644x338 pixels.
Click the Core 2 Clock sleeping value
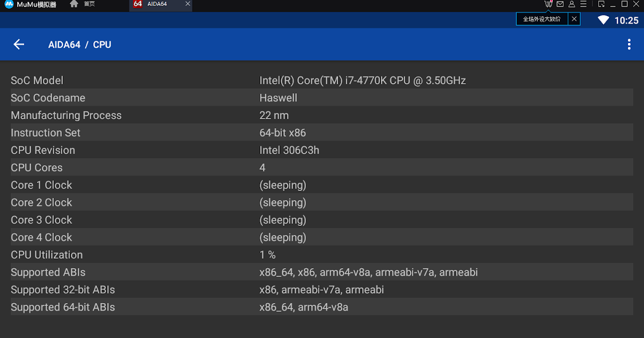283,203
